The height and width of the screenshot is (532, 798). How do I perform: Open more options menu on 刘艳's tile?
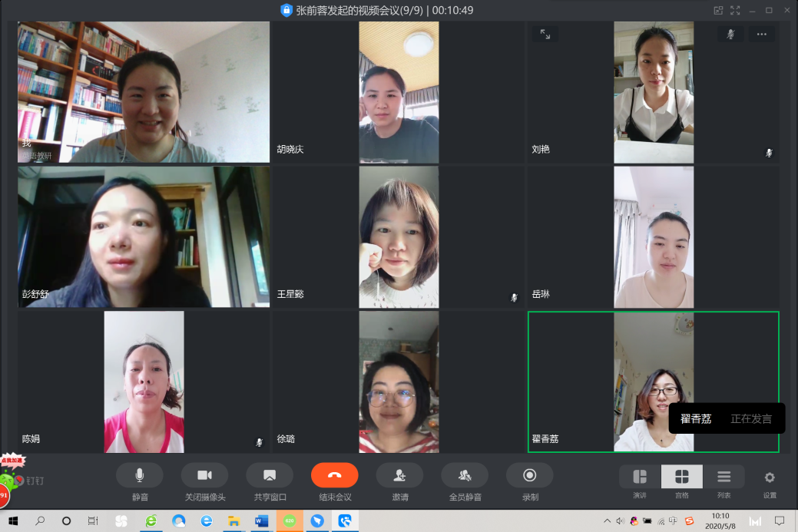point(761,34)
